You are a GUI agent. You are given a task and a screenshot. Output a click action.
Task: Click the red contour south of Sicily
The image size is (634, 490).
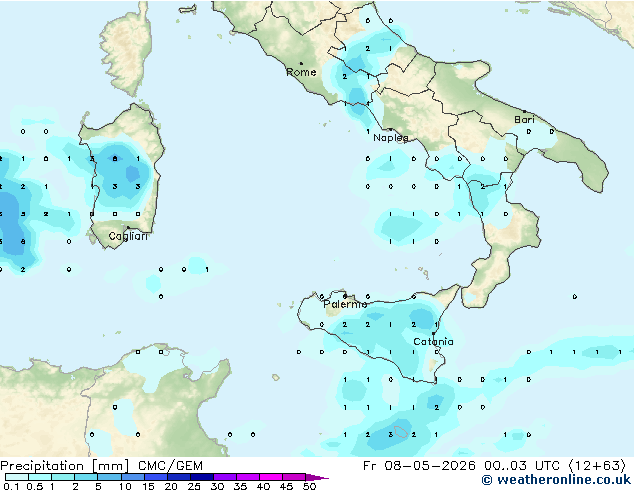tap(401, 432)
